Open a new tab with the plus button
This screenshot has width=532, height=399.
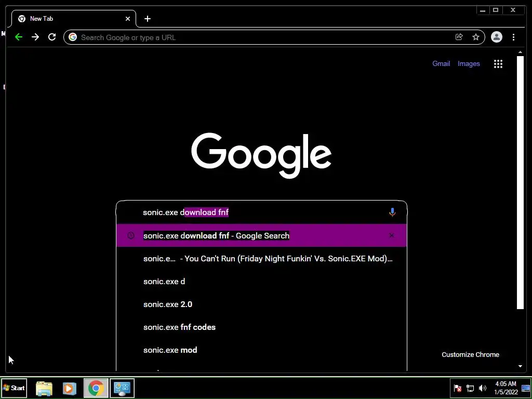147,19
